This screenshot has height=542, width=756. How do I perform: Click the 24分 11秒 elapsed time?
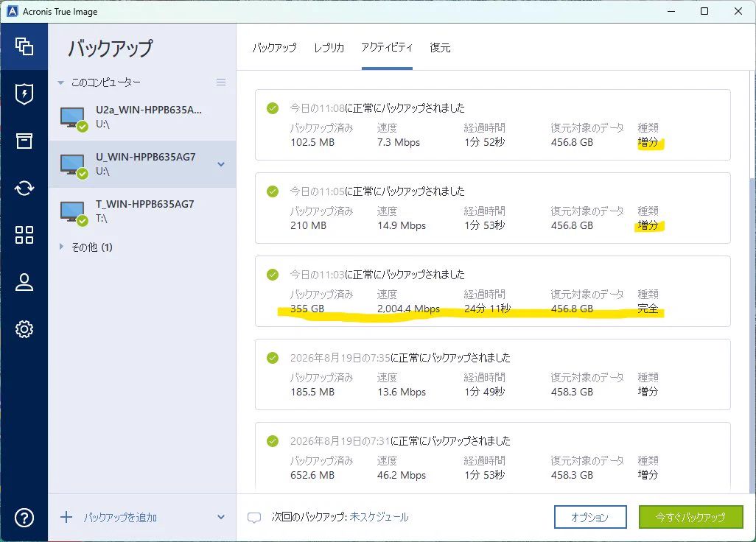click(x=488, y=309)
